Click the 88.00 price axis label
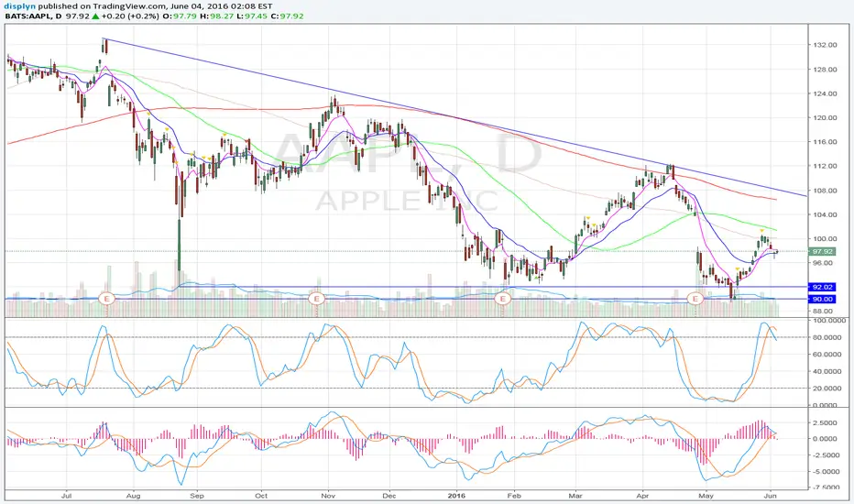This screenshot has height=504, width=854. click(x=825, y=312)
